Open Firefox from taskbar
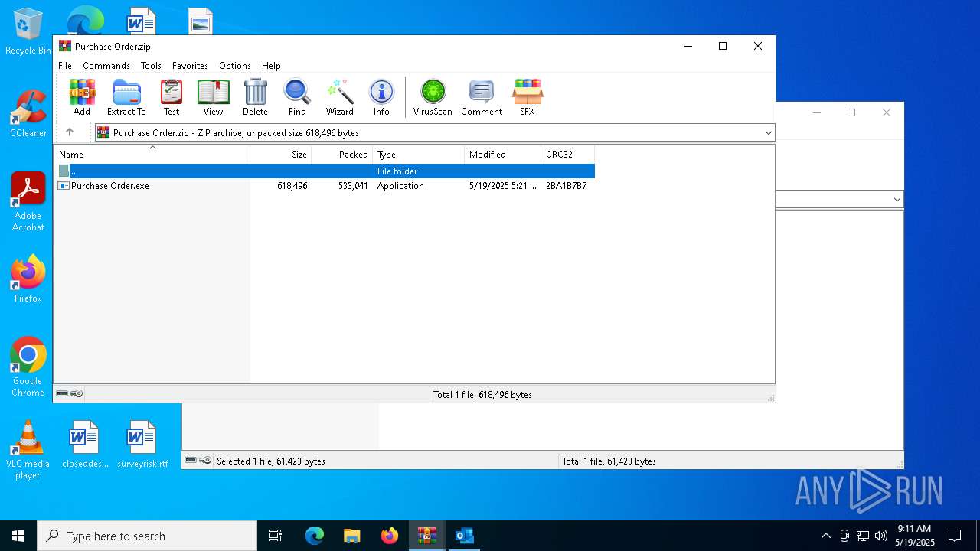The image size is (980, 551). coord(389,536)
